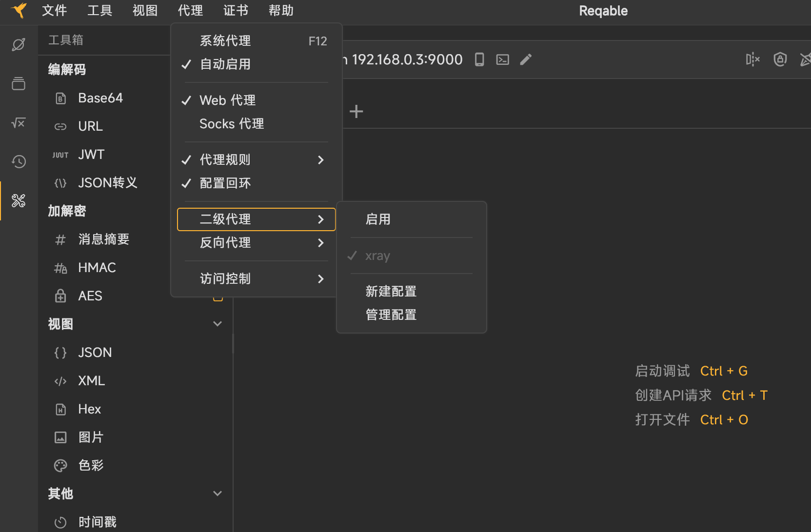Open the 证书 menu in the menu bar
Screen dimensions: 811x532
point(236,10)
